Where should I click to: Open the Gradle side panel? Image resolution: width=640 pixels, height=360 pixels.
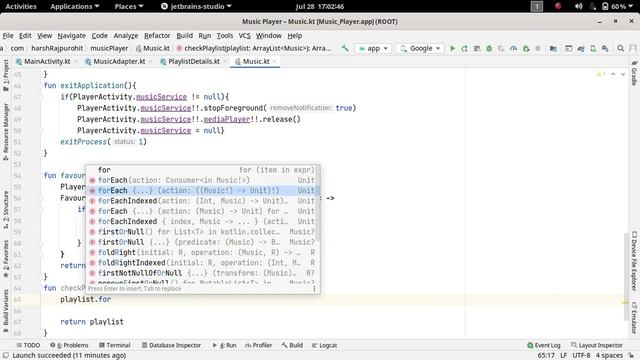634,73
